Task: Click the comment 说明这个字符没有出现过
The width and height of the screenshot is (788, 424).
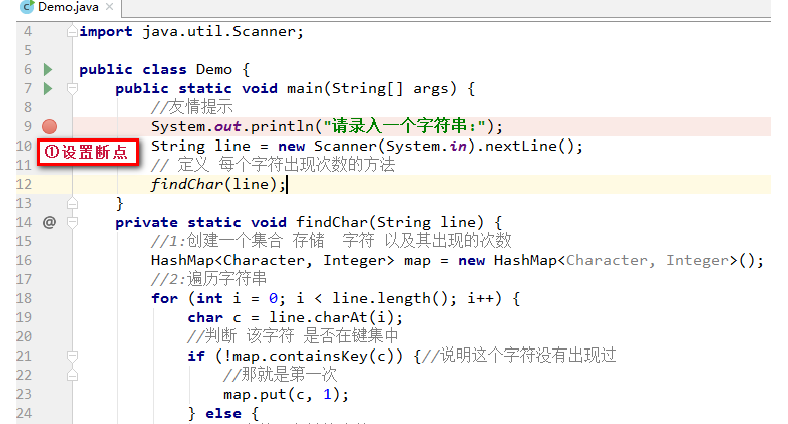Action: (x=519, y=356)
